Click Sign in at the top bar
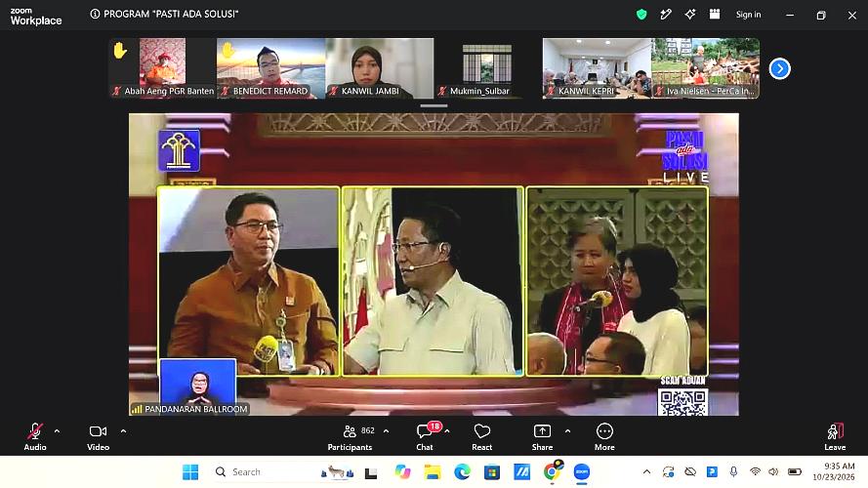 click(749, 15)
